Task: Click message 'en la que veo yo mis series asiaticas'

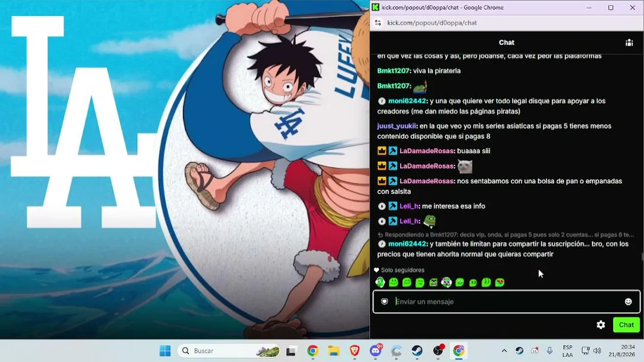Action: 495,131
